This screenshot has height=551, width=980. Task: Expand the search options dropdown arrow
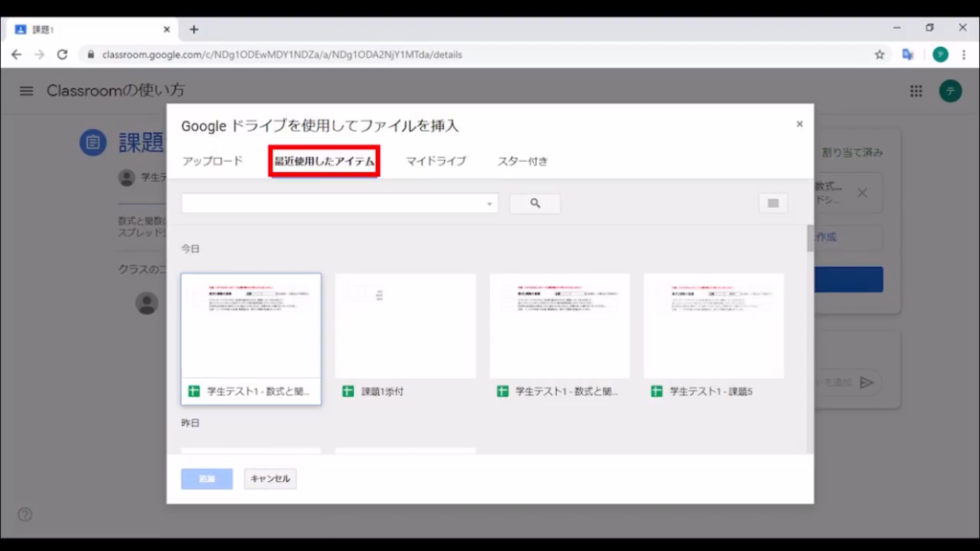click(x=489, y=204)
